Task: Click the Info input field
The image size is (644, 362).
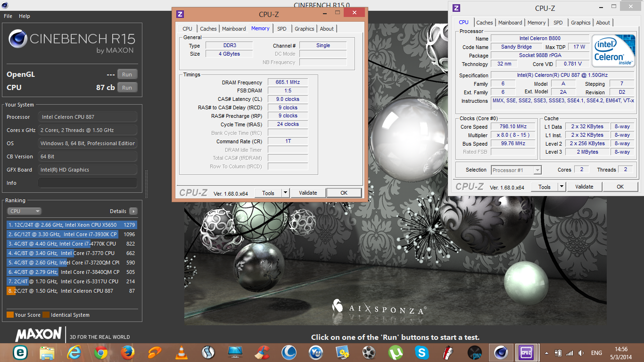Action: 88,183
